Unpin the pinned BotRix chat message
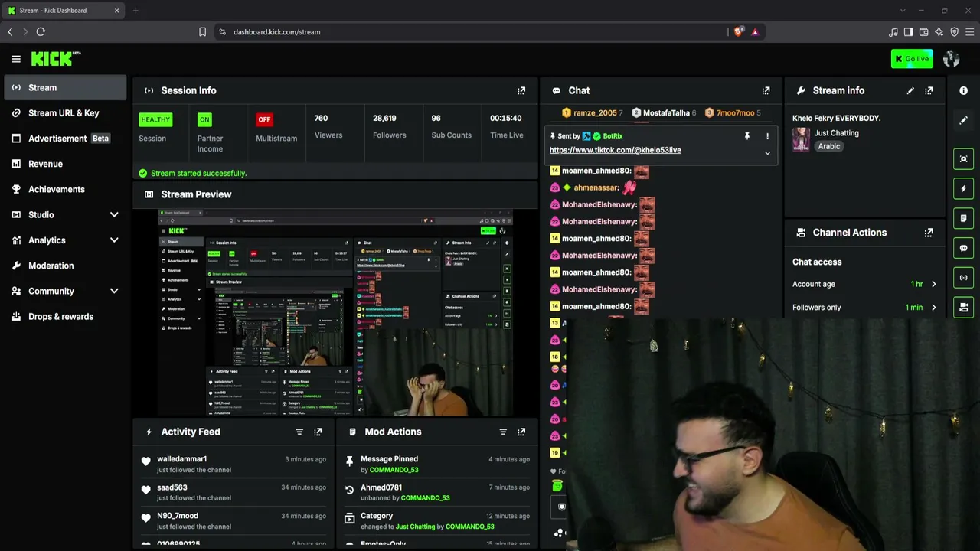Screen dimensions: 980x551 point(747,136)
